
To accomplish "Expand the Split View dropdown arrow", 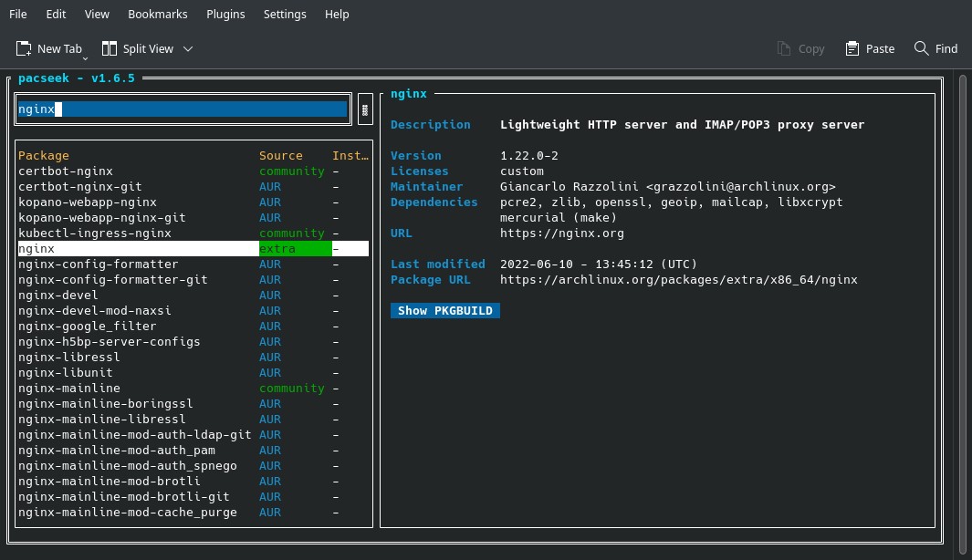I will (188, 49).
